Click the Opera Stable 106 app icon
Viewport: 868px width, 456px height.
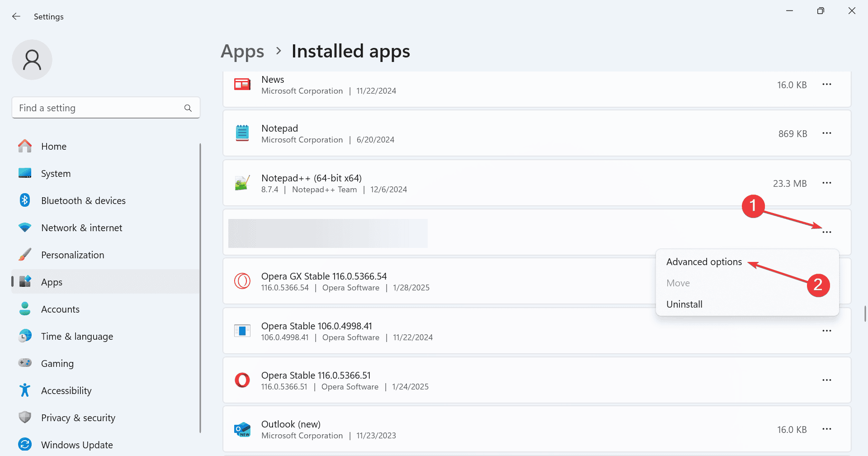(x=242, y=331)
